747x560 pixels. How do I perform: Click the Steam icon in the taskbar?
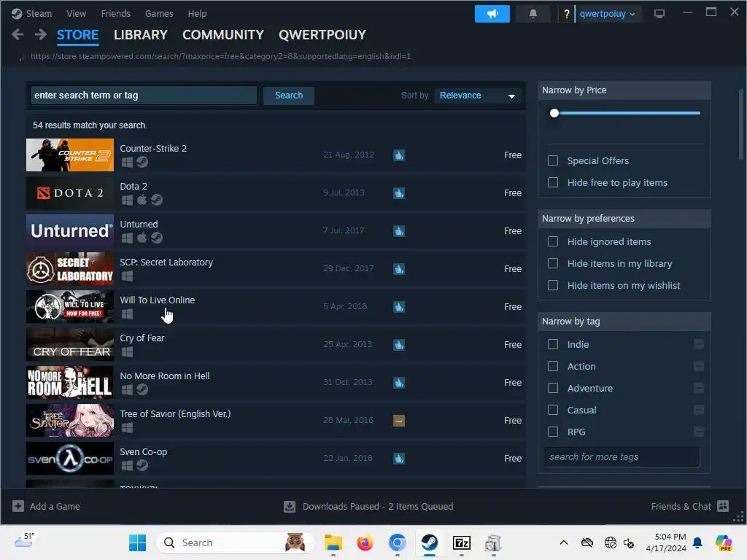pos(429,542)
